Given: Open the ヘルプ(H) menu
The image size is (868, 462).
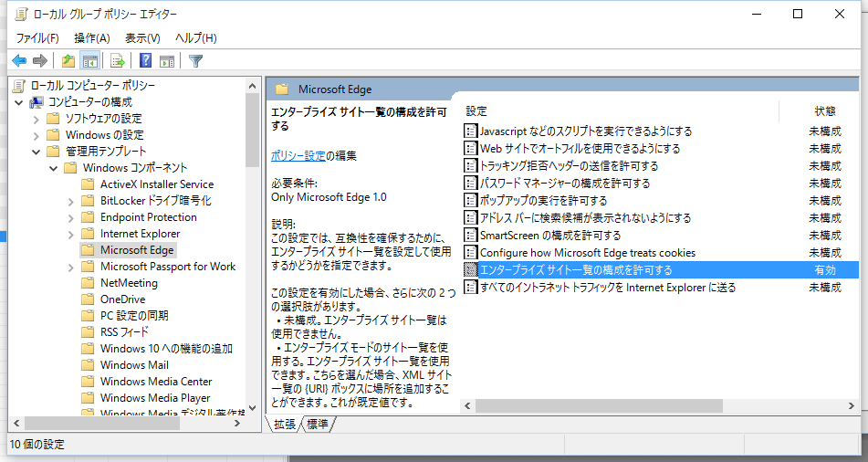Looking at the screenshot, I should (x=196, y=37).
